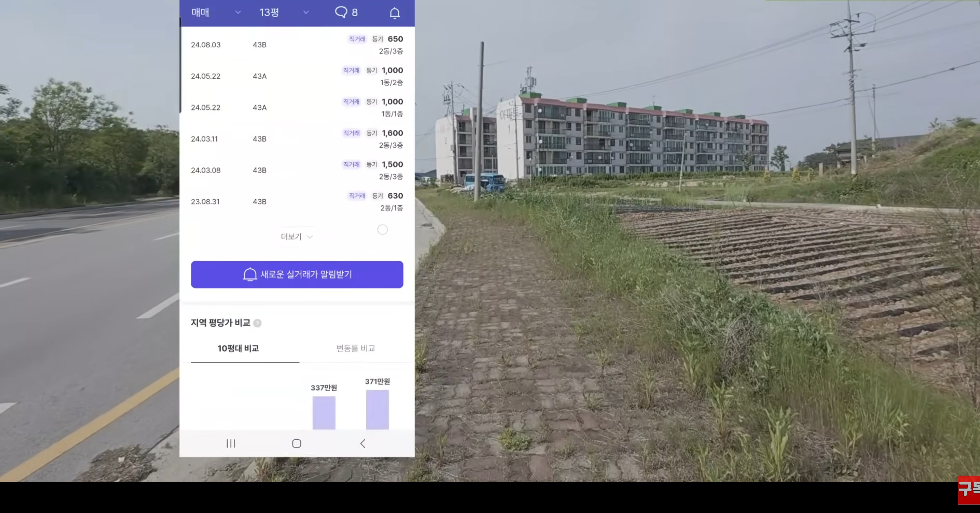Switch to the 10평대 비교 tab
The image size is (980, 513).
pos(238,348)
